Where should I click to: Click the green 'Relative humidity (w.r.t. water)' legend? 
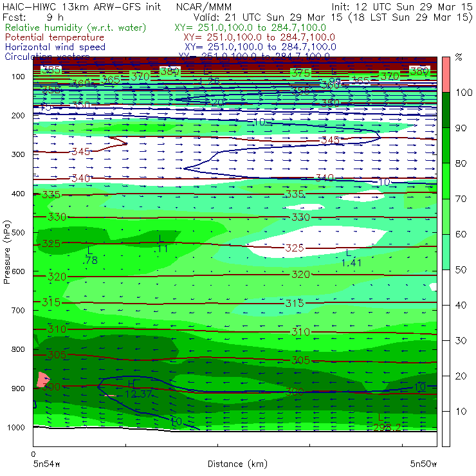76,28
